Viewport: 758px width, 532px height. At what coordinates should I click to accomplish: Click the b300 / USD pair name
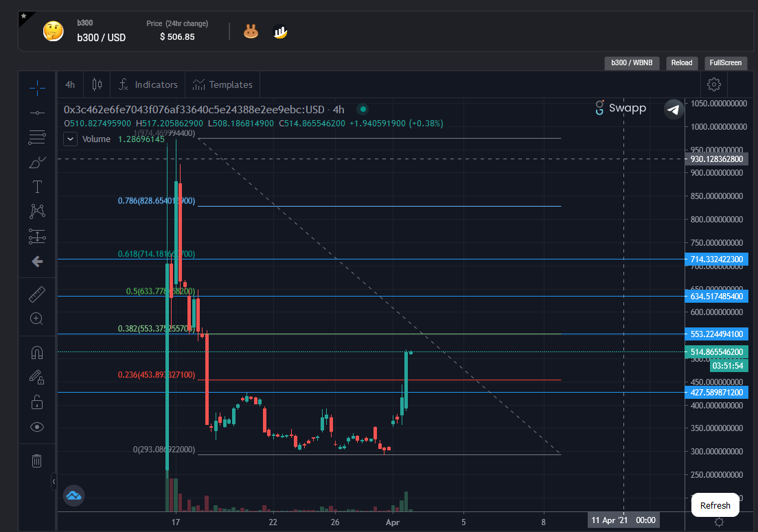coord(101,38)
